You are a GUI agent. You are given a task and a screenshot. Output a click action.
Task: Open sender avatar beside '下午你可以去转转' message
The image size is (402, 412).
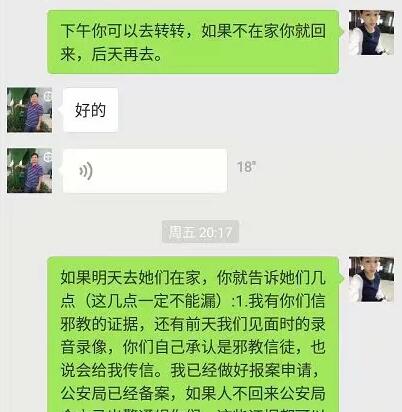click(x=371, y=33)
